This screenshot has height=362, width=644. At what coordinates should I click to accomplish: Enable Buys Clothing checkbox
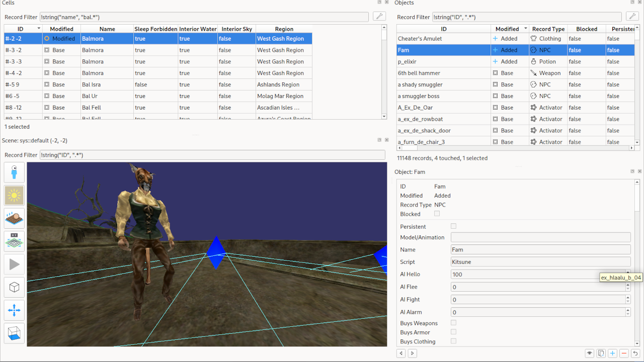(x=454, y=341)
